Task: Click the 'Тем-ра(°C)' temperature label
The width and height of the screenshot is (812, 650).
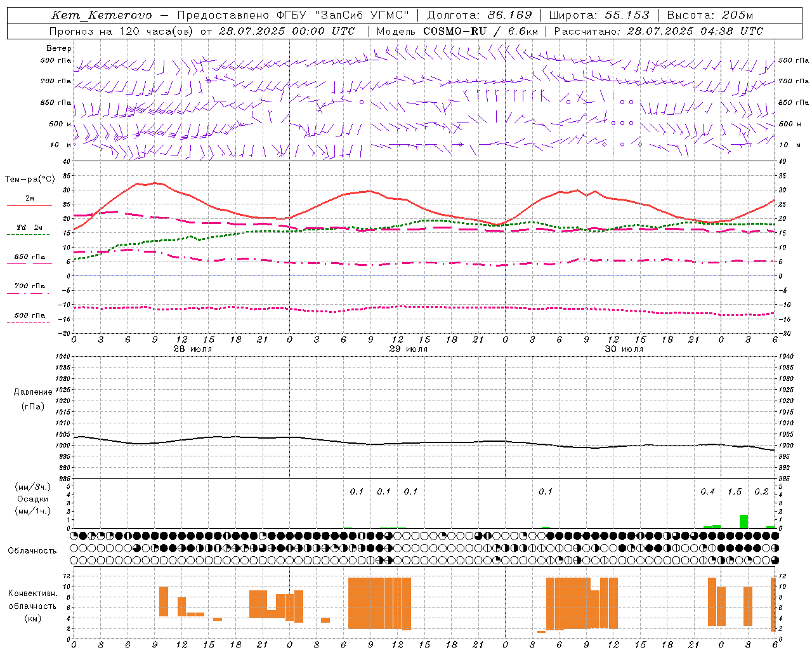Action: pyautogui.click(x=30, y=180)
